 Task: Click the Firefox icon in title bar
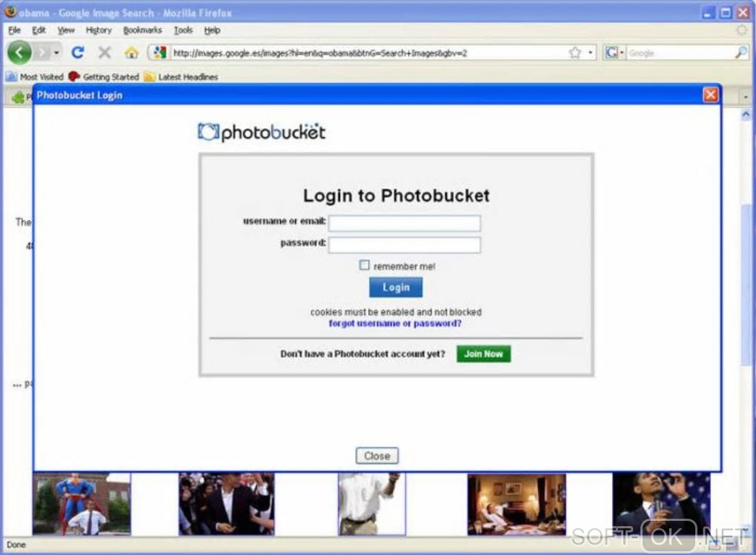[x=10, y=12]
